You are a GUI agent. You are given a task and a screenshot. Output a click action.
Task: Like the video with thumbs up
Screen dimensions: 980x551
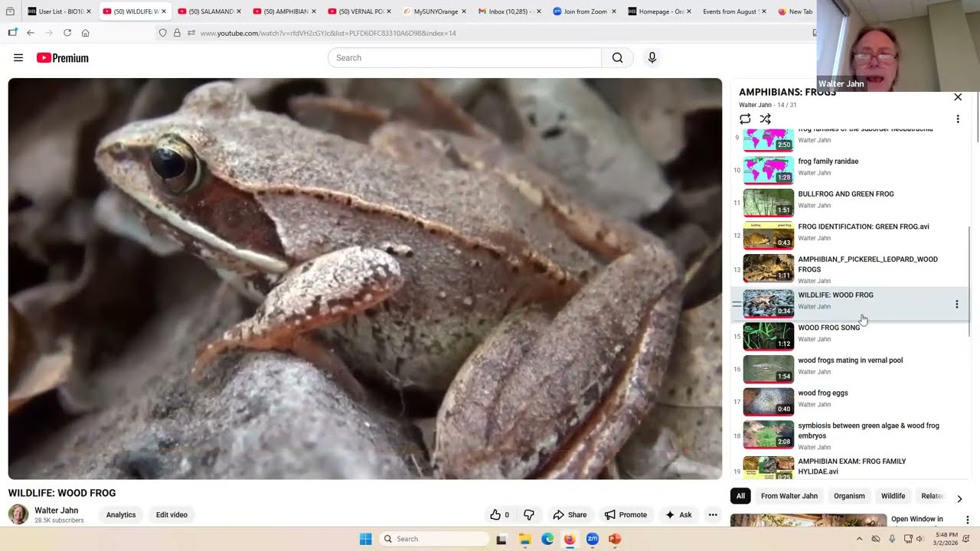(x=501, y=515)
